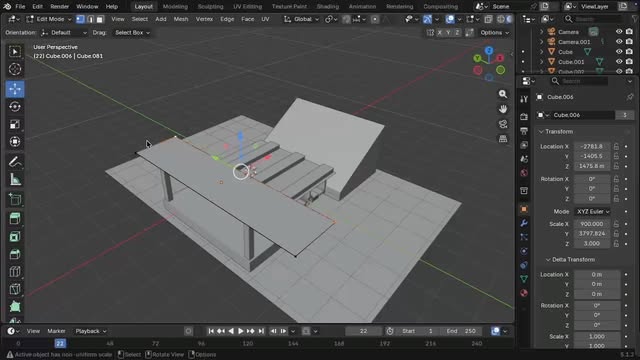Viewport: 640px width, 360px height.
Task: Select the Add Cube tool
Action: 15,200
